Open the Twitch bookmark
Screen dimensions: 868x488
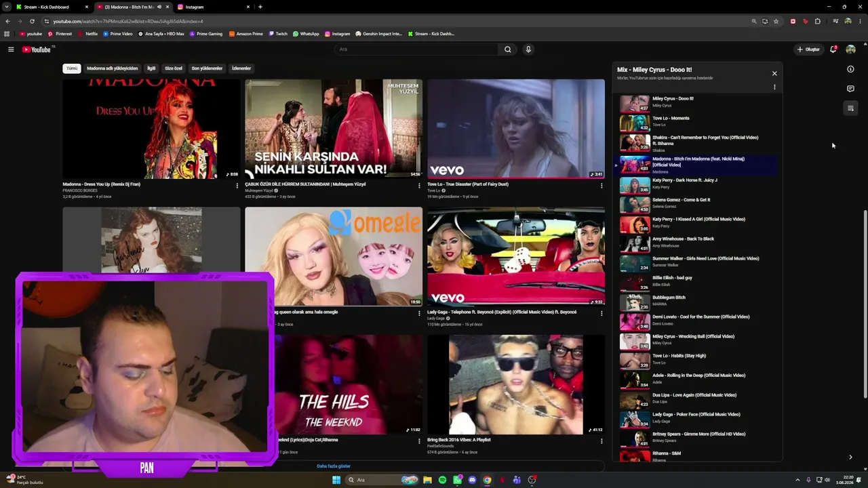pyautogui.click(x=278, y=34)
